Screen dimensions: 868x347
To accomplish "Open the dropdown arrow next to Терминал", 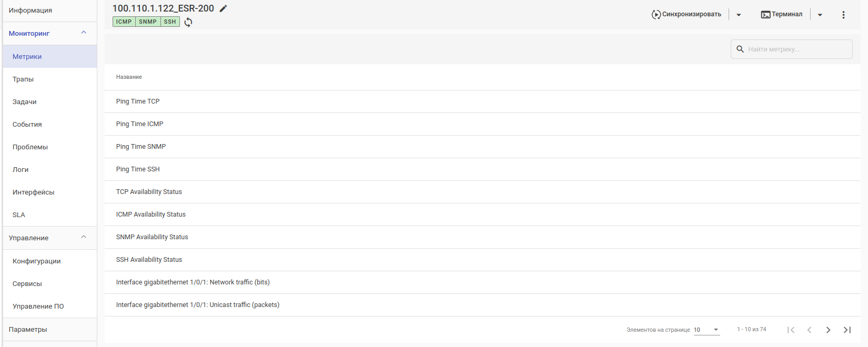I will pos(820,15).
